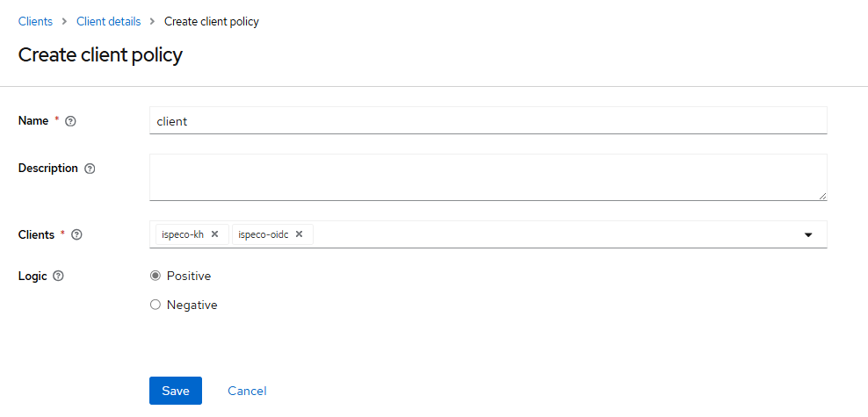Open the help icon next to Name
This screenshot has height=417, width=868.
[x=70, y=121]
